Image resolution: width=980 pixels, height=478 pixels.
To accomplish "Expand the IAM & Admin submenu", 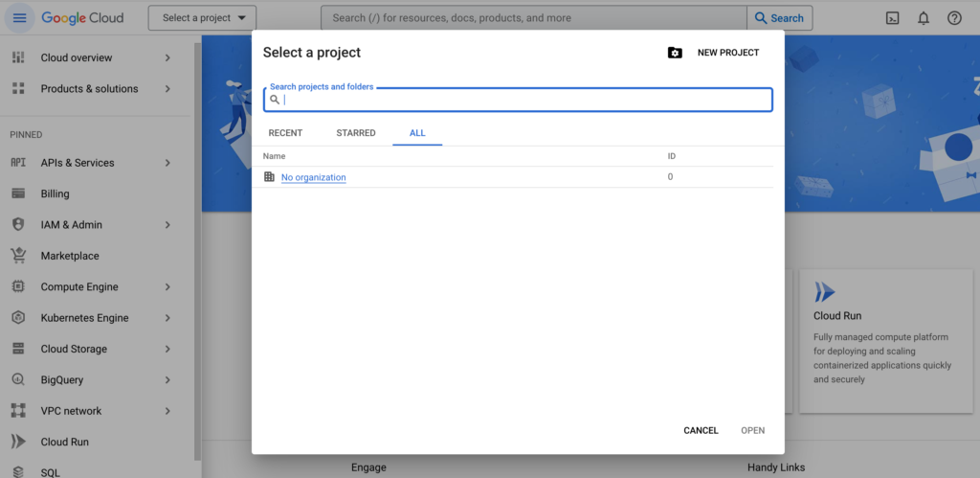I will point(167,225).
